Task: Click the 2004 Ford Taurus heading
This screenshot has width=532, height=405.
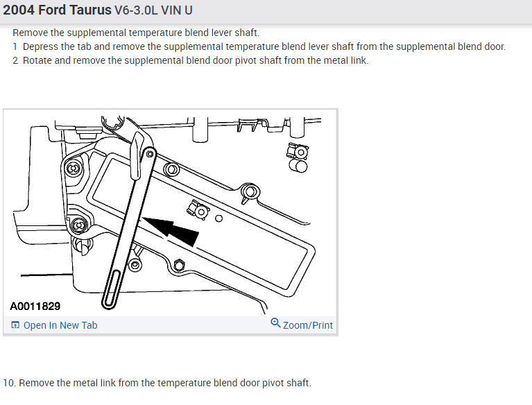Action: click(57, 10)
